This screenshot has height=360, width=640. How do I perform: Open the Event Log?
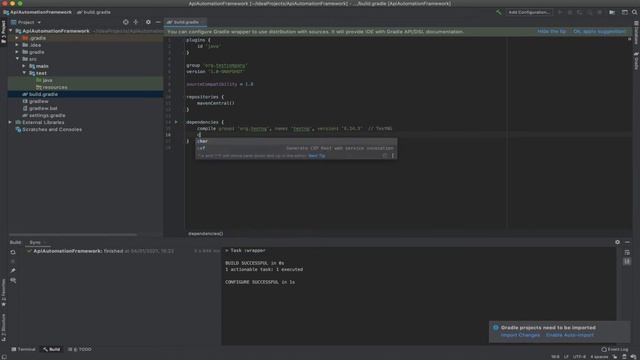click(615, 349)
